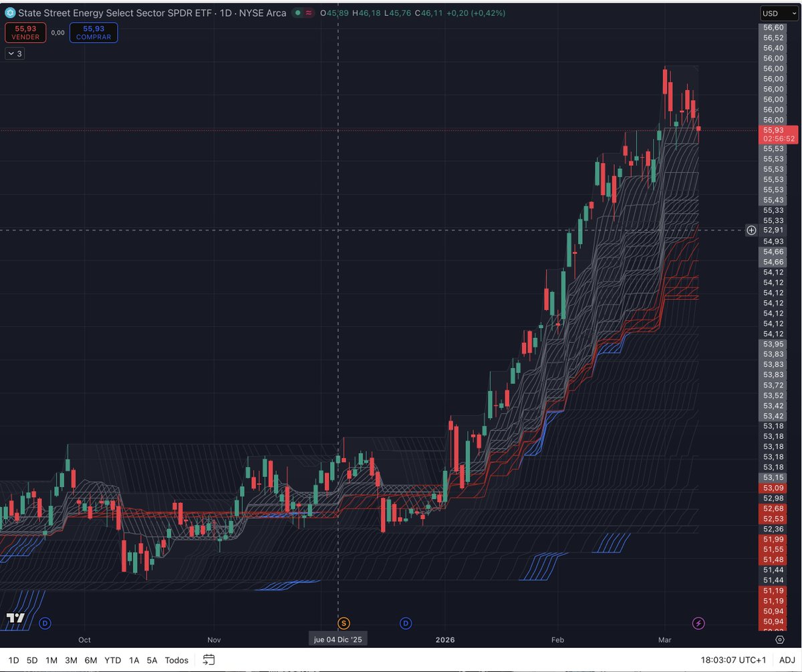The image size is (802, 672).
Task: Click the 2026 label on time axis
Action: pyautogui.click(x=444, y=639)
